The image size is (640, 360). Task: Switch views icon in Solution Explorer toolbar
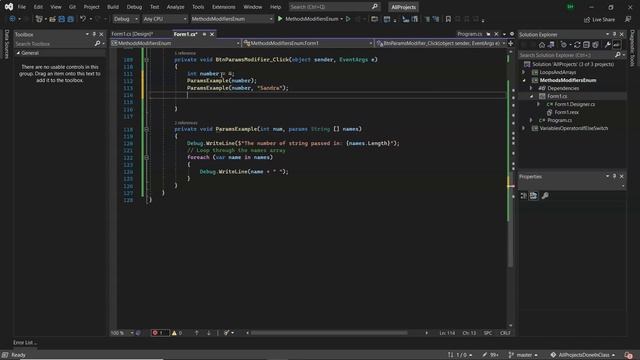click(x=551, y=45)
